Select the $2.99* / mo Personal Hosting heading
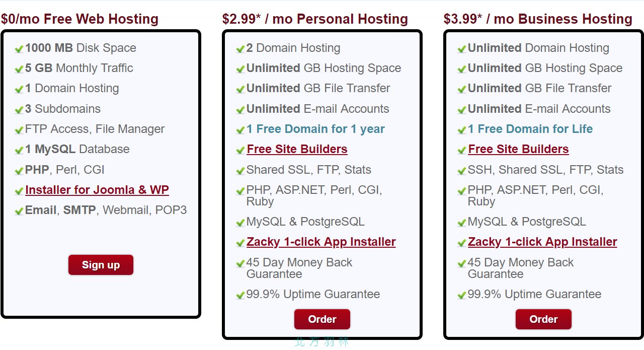This screenshot has height=350, width=644. pos(315,19)
